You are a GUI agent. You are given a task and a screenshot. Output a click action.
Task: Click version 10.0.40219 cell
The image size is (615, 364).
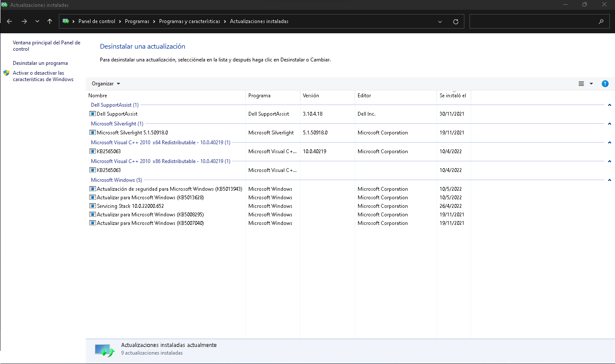315,151
